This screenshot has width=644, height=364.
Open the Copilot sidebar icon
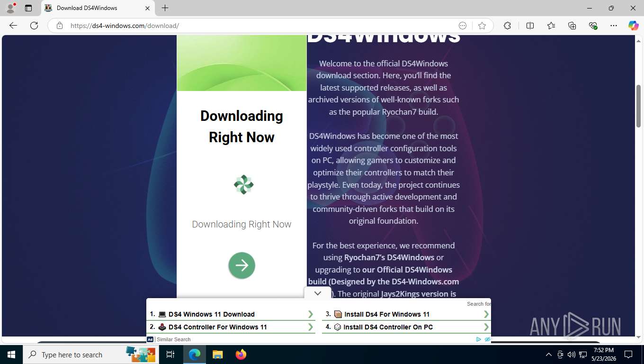(x=633, y=26)
